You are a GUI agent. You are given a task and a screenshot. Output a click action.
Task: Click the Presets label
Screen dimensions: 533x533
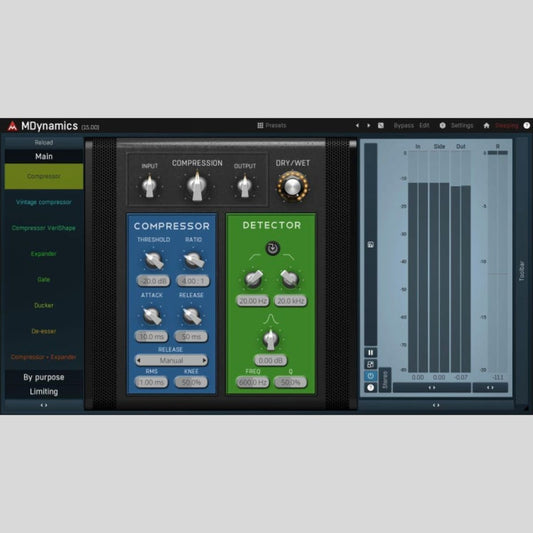tap(276, 125)
